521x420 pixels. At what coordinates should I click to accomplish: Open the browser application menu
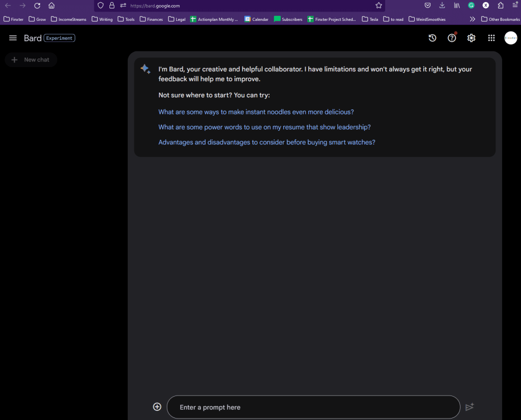click(x=515, y=5)
